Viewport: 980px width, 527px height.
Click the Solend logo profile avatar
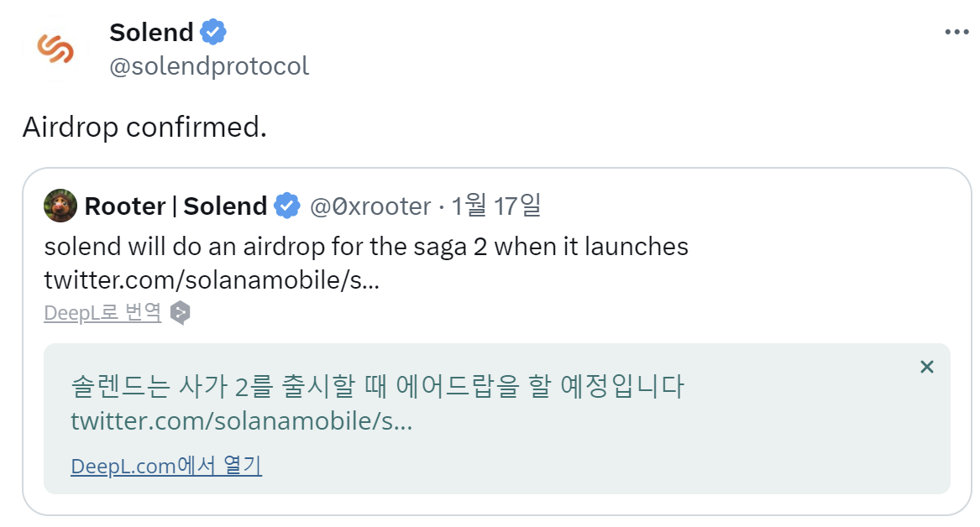(54, 48)
